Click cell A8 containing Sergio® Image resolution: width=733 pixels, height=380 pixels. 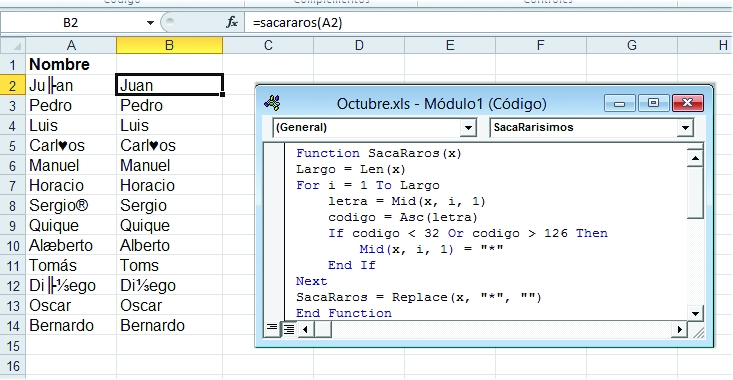click(x=71, y=206)
